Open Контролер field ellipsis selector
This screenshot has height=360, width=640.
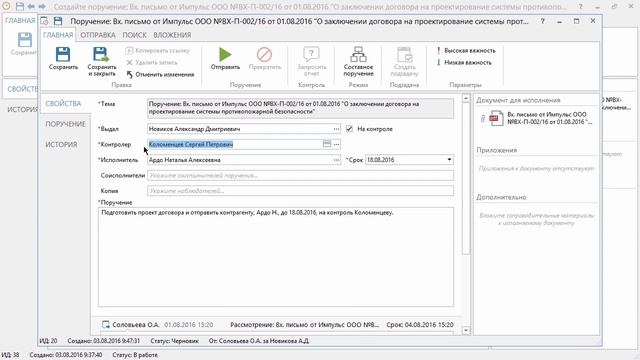tap(336, 144)
